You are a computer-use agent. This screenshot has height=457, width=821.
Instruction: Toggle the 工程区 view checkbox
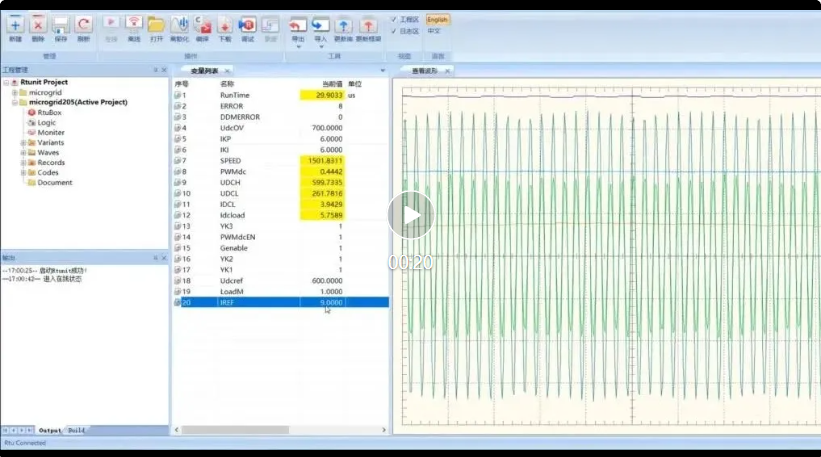tap(393, 19)
